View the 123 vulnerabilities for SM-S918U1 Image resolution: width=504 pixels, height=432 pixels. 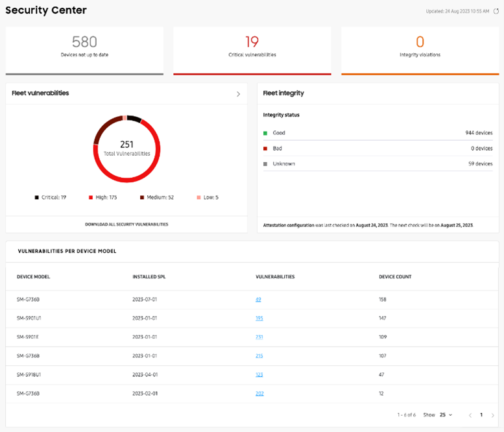click(259, 375)
